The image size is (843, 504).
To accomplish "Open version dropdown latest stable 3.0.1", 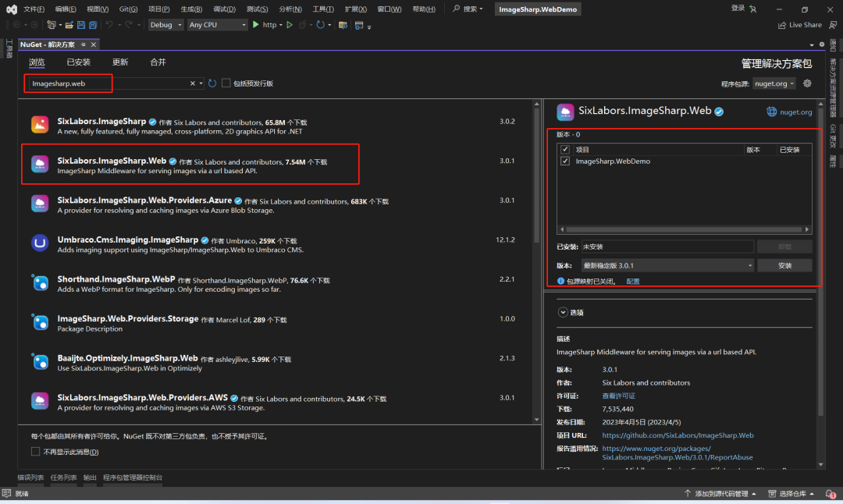I will 667,265.
